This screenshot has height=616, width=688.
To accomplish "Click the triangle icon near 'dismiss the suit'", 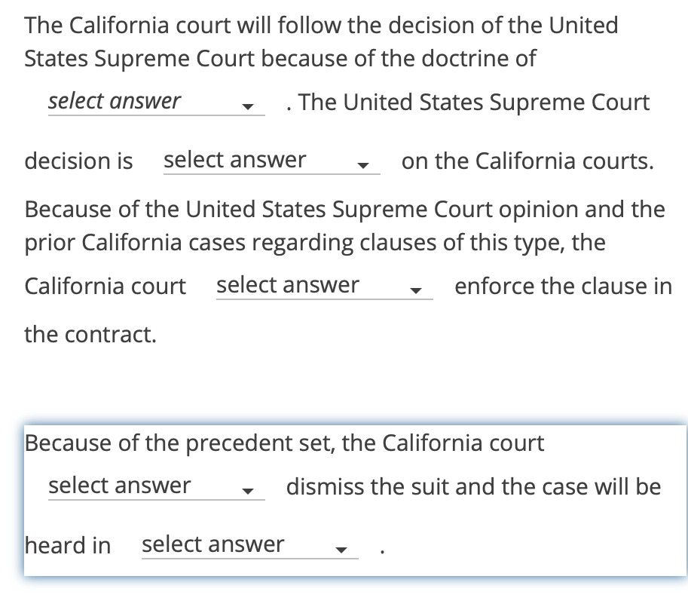I will [249, 489].
